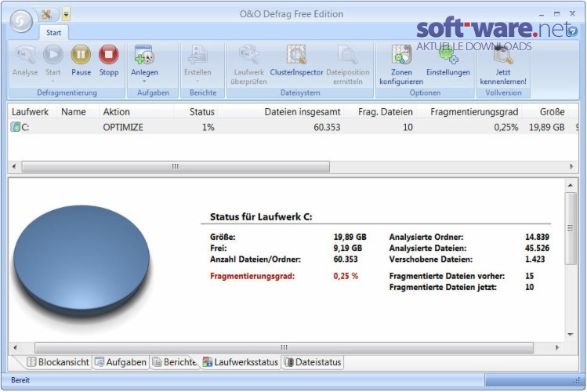This screenshot has height=392, width=587.
Task: Click the status panel scroll down arrow
Action: pyautogui.click(x=571, y=334)
